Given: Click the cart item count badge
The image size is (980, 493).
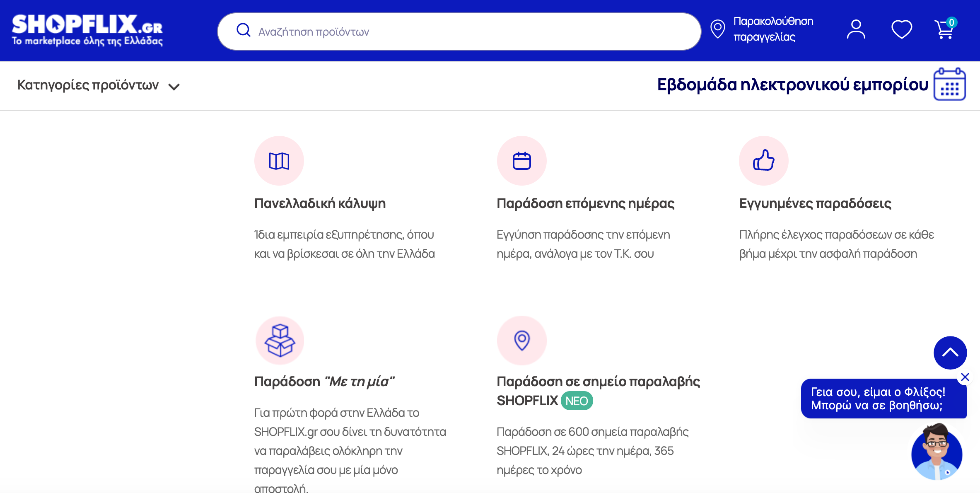Looking at the screenshot, I should [951, 22].
